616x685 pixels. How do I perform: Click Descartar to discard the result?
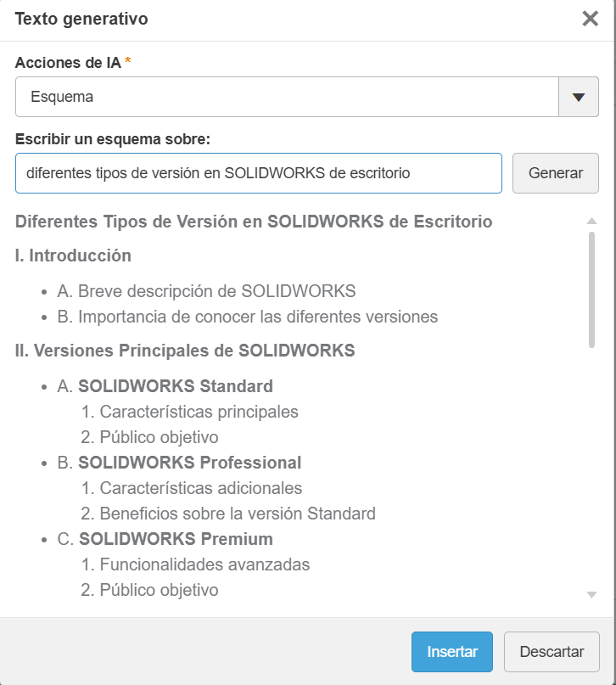[x=552, y=651]
